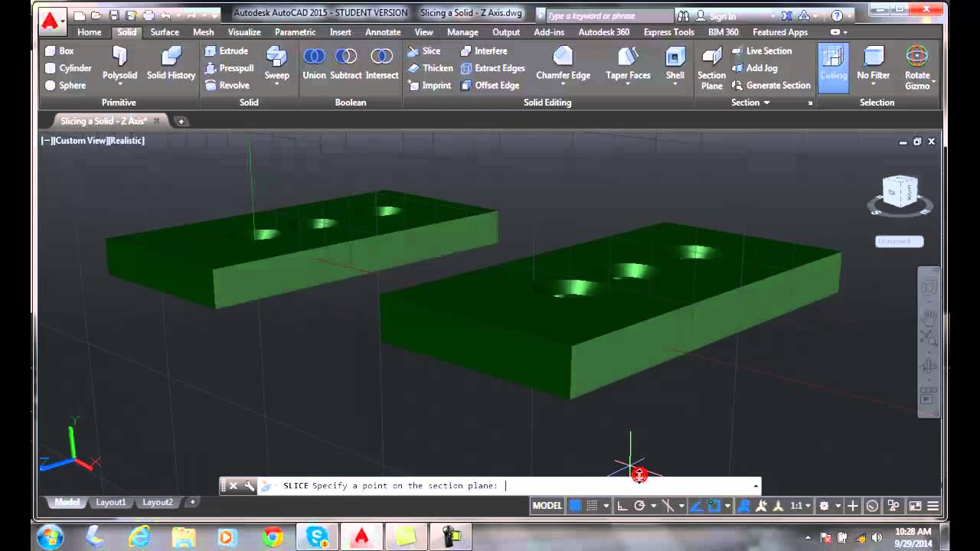Click Generate Section tool
The height and width of the screenshot is (551, 980).
pyautogui.click(x=770, y=86)
